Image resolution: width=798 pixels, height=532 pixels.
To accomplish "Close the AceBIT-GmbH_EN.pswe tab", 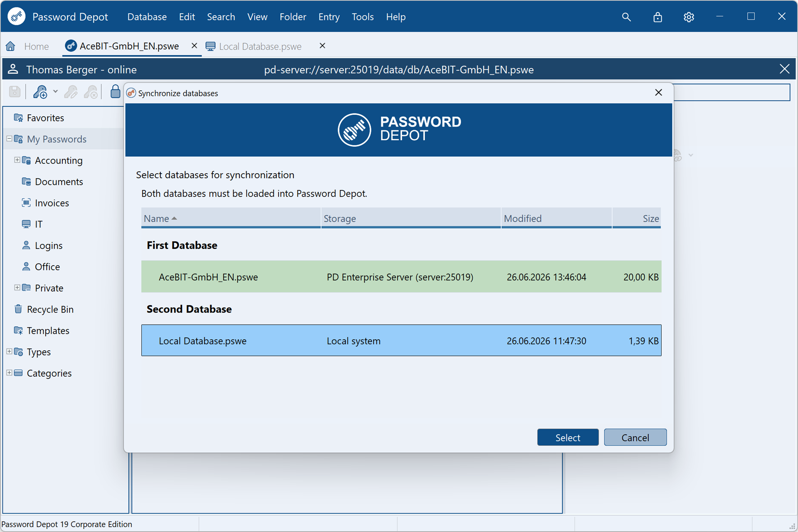I will (x=194, y=46).
